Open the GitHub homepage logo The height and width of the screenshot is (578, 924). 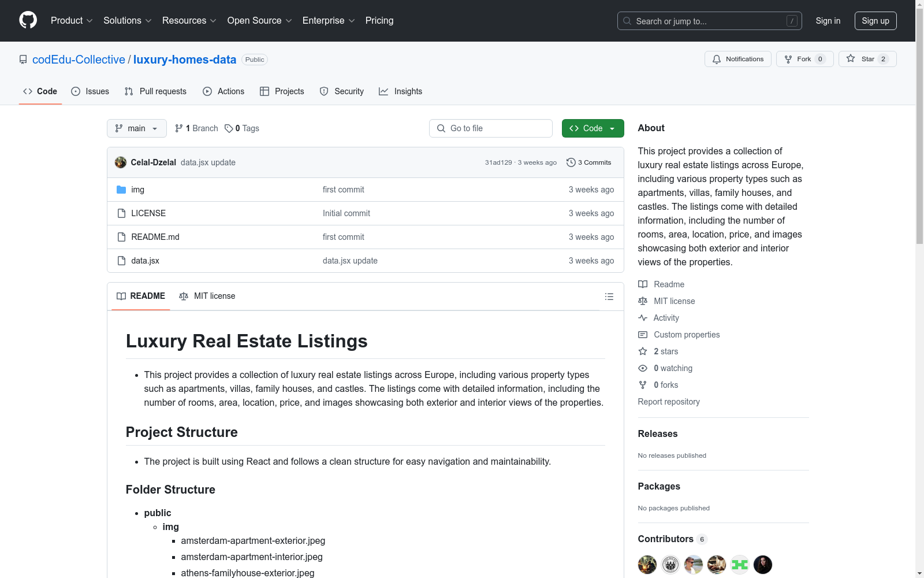click(x=28, y=20)
